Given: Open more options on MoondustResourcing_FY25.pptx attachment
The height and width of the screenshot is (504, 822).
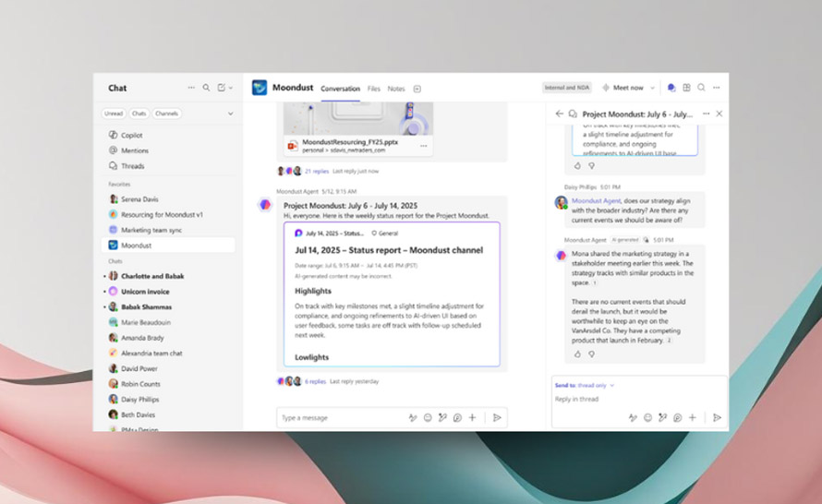Looking at the screenshot, I should pyautogui.click(x=424, y=146).
